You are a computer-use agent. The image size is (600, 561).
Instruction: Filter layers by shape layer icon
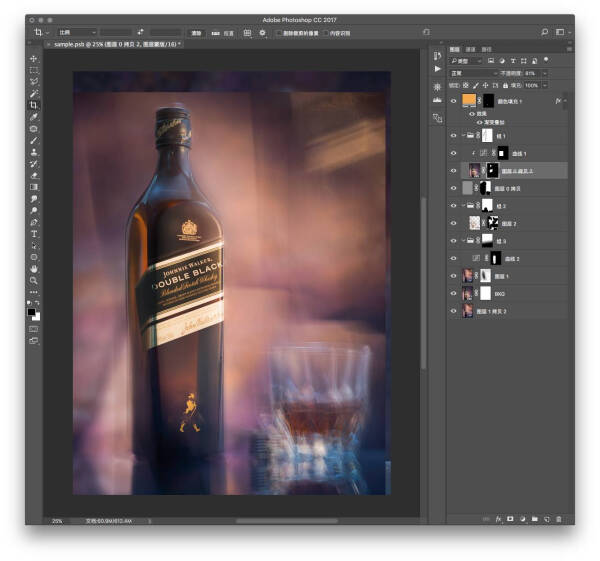523,61
